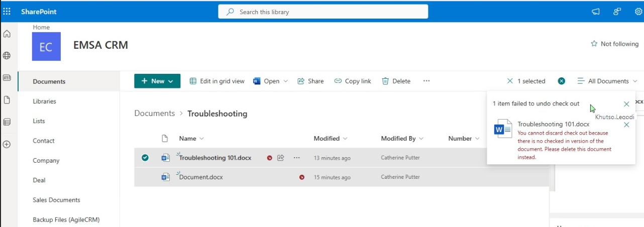644x227 pixels.
Task: Deselect the Troubleshooting 101.docx row checkbox
Action: (x=145, y=158)
